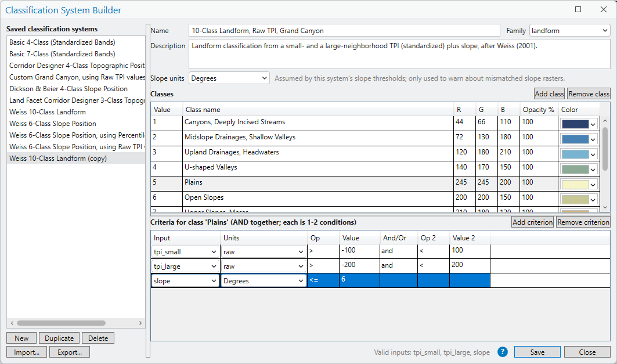Click the Upland Drainages, Headwaters class name
The image size is (617, 364).
click(318, 153)
